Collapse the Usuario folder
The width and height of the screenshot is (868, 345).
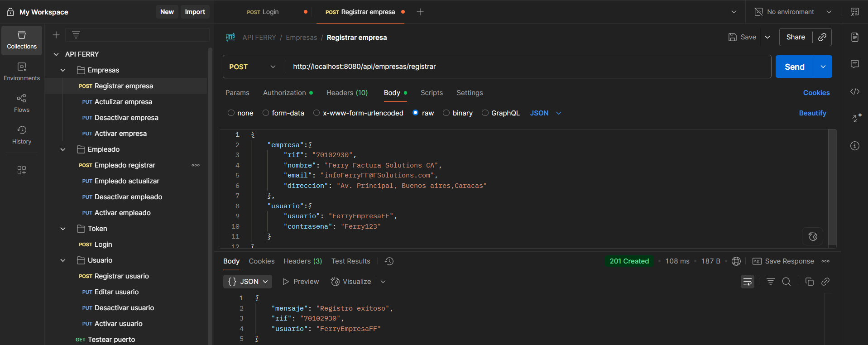63,260
